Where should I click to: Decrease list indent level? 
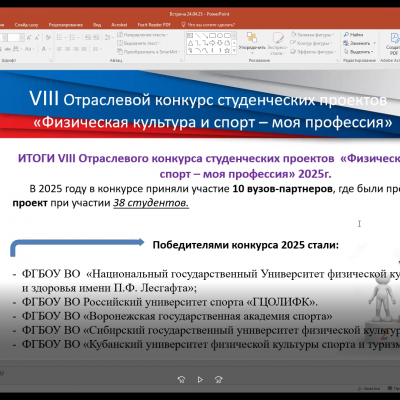click(x=88, y=37)
